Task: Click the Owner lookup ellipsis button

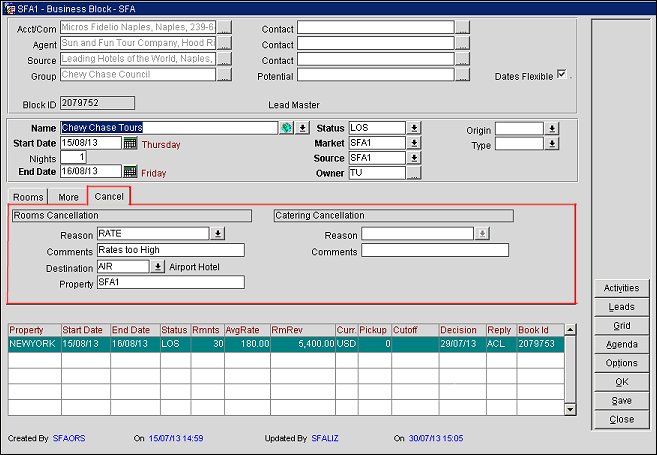Action: tap(414, 173)
